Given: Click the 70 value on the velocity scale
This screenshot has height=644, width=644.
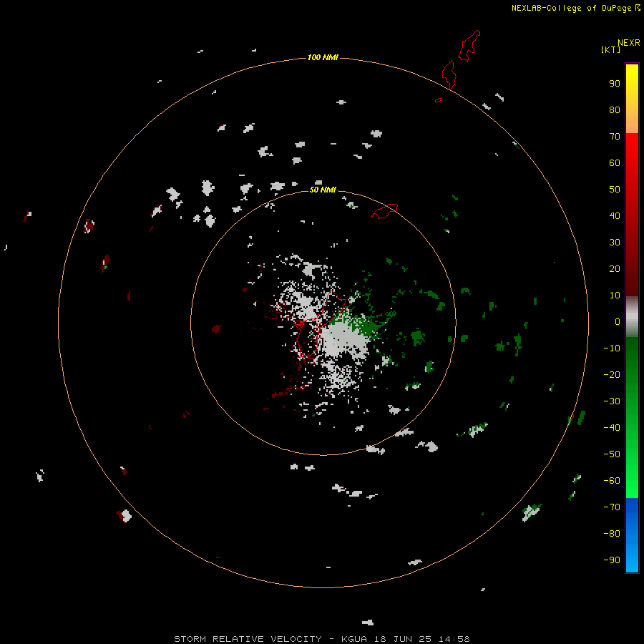Looking at the screenshot, I should (x=615, y=137).
